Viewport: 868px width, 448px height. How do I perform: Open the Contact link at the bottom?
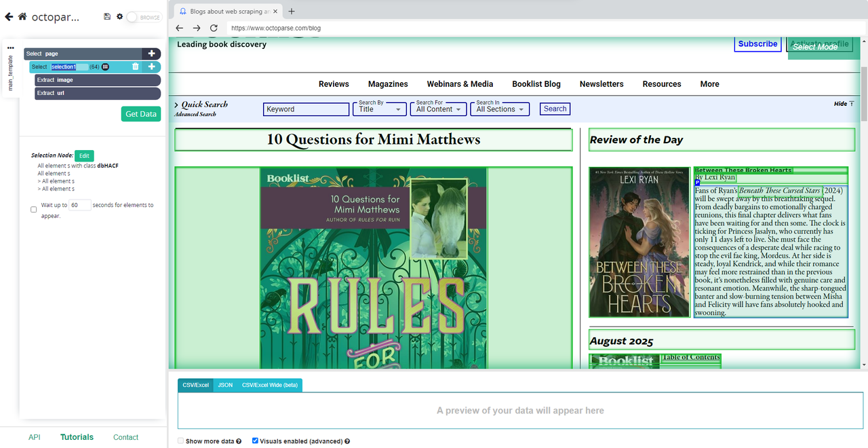tap(125, 437)
